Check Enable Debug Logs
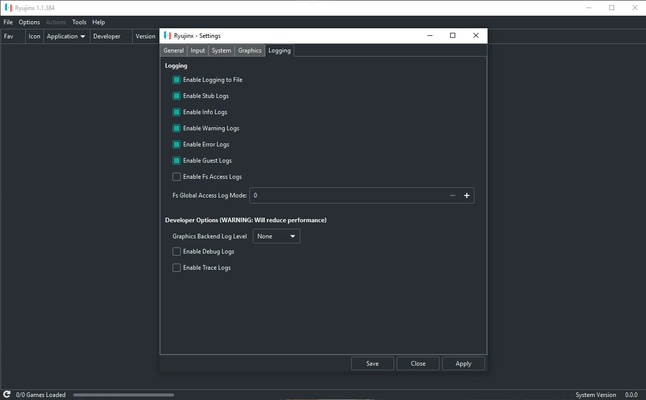The height and width of the screenshot is (400, 646). [176, 251]
